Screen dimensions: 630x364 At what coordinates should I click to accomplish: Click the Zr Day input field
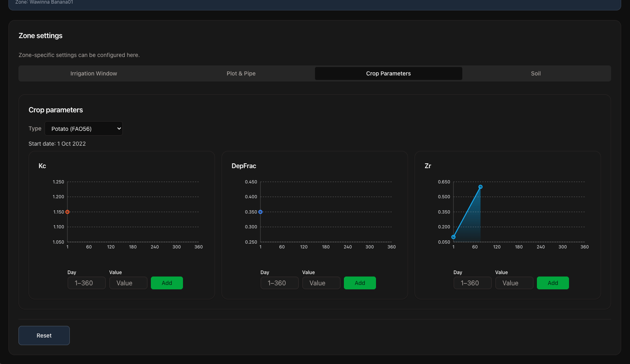pos(472,283)
